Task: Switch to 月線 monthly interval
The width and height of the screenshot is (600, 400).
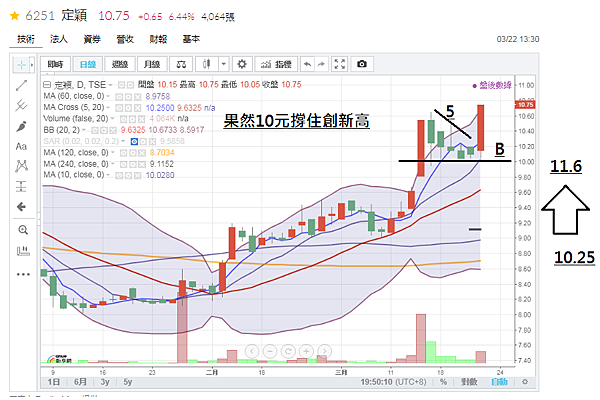Action: point(152,64)
